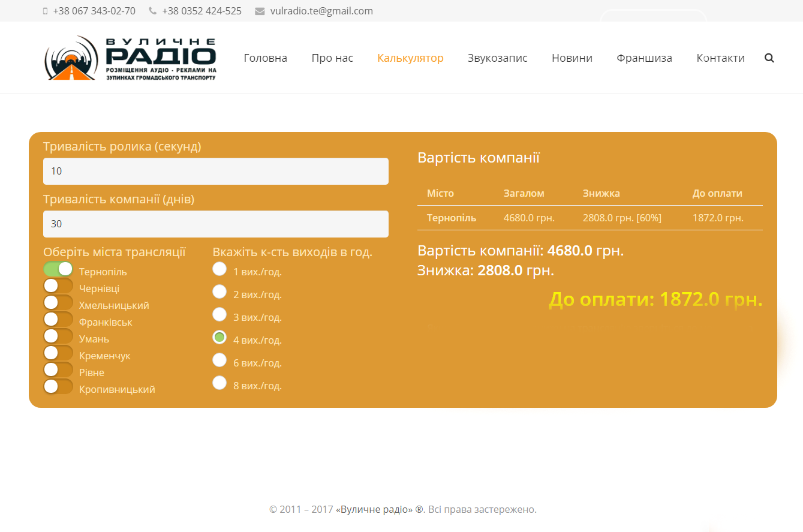
Task: Go to the Звукозапис menu page
Action: pyautogui.click(x=498, y=58)
